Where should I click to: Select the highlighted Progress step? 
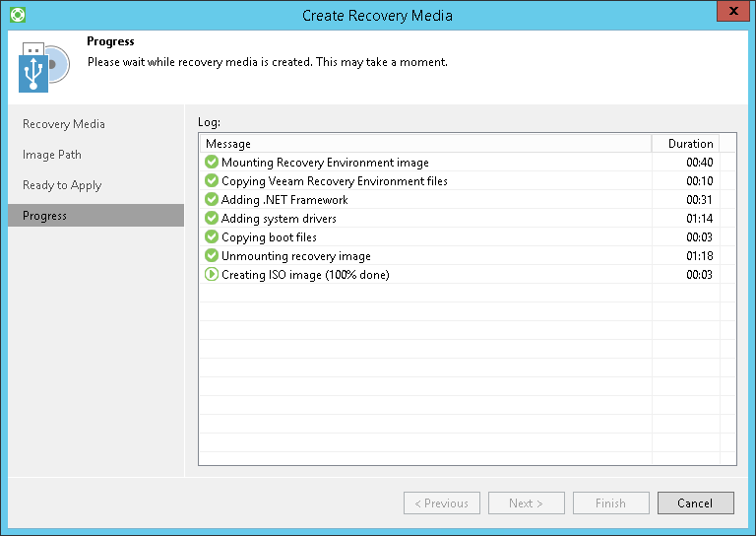46,216
